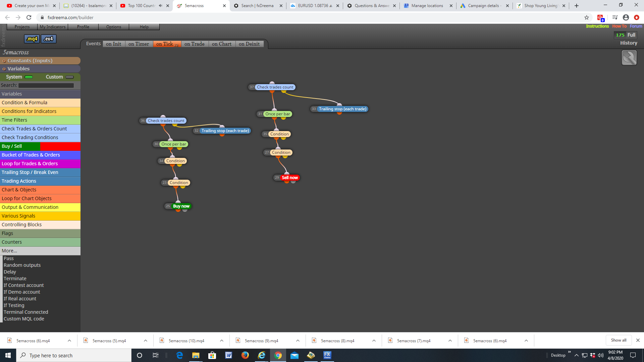644x362 pixels.
Task: Open the Options menu
Action: pyautogui.click(x=114, y=27)
